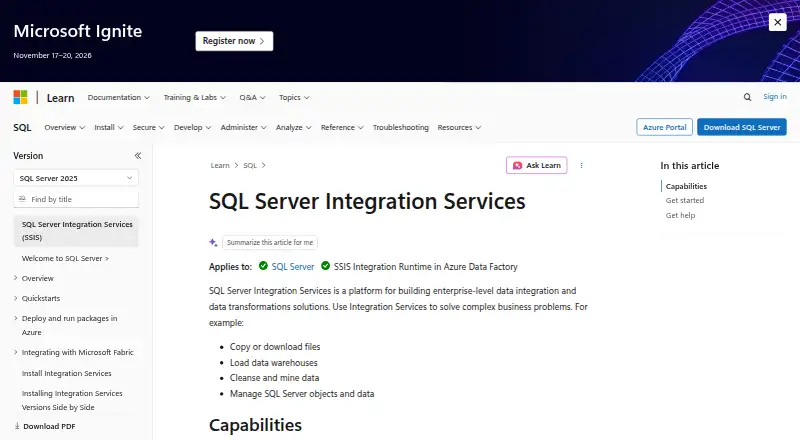Open the Learn home link in header
The width and height of the screenshot is (800, 440).
[60, 97]
